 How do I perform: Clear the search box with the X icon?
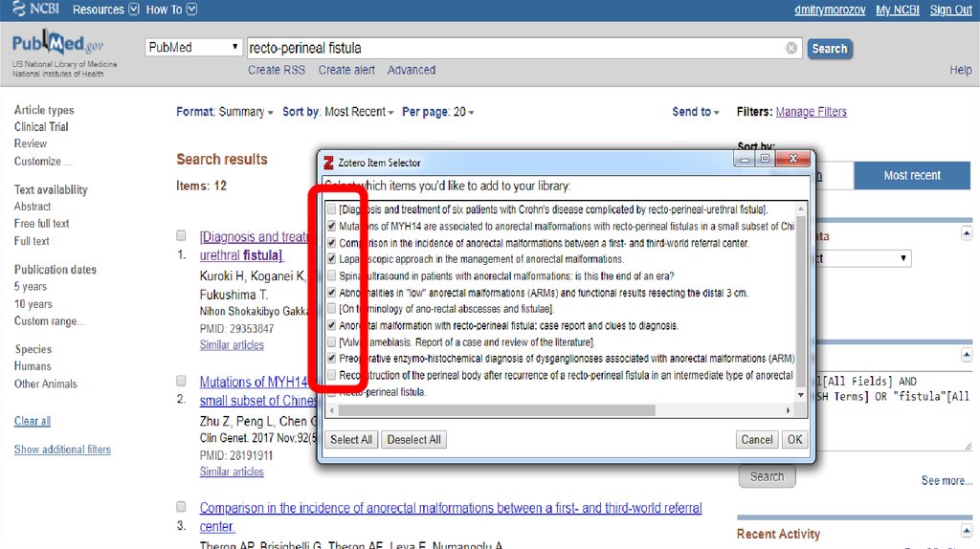coord(791,48)
